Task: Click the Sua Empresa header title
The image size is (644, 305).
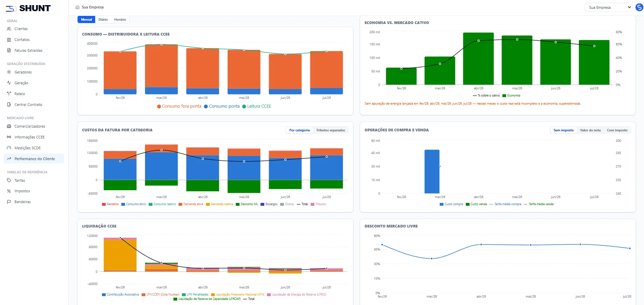Action: (x=92, y=7)
